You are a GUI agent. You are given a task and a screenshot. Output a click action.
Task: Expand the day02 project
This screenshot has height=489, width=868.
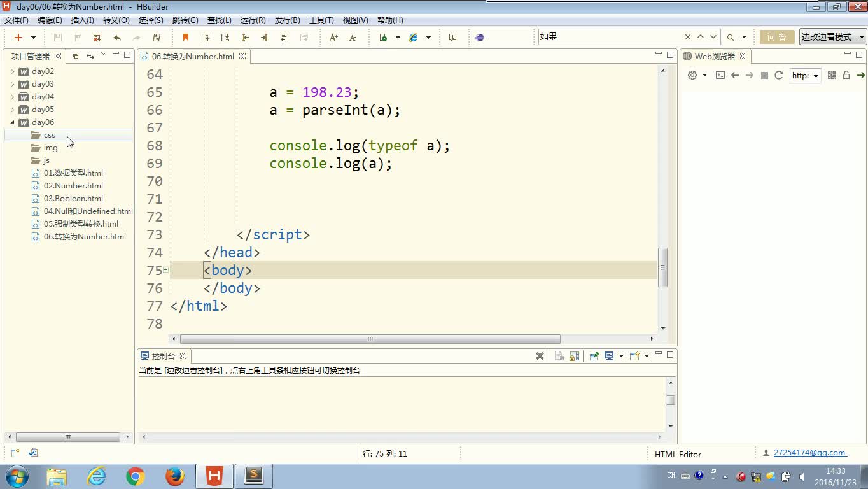tap(12, 71)
